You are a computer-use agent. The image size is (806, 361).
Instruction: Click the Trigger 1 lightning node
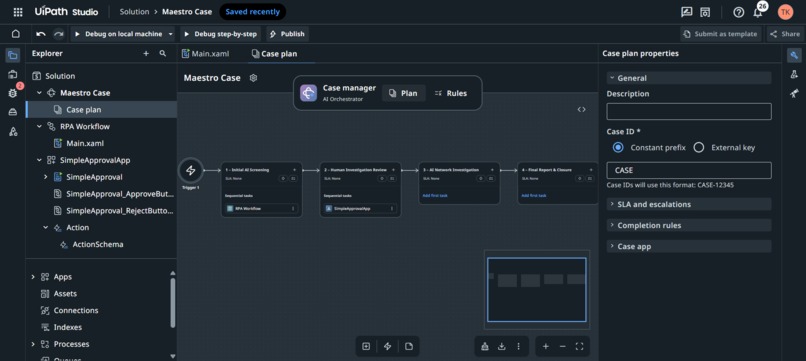click(191, 170)
